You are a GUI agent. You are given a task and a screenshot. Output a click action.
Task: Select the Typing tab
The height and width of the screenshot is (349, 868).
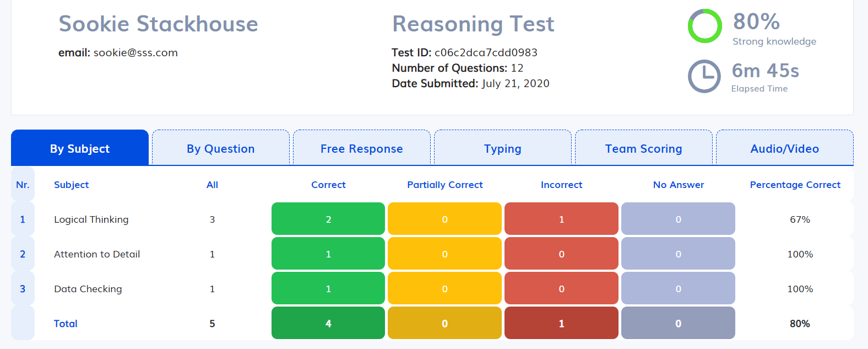[502, 148]
